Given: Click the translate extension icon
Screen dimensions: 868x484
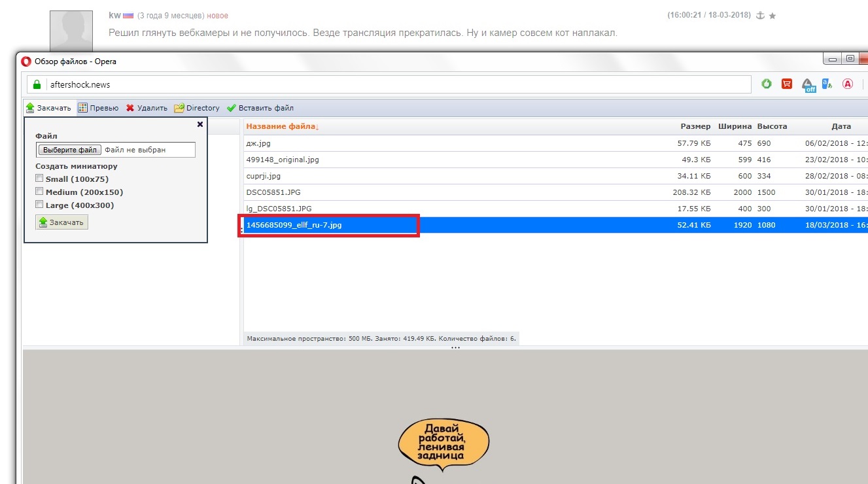Looking at the screenshot, I should [x=827, y=84].
